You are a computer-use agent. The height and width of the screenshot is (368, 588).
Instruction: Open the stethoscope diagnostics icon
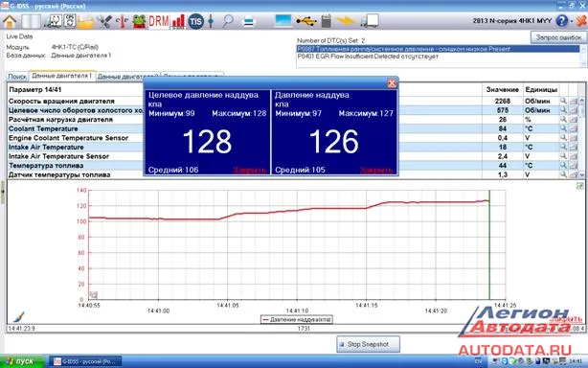pyautogui.click(x=53, y=21)
